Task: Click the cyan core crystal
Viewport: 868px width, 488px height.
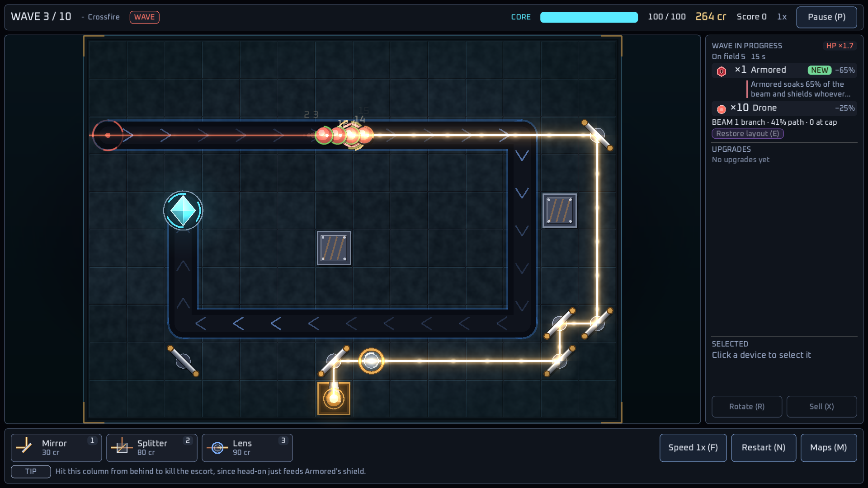Action: tap(183, 211)
